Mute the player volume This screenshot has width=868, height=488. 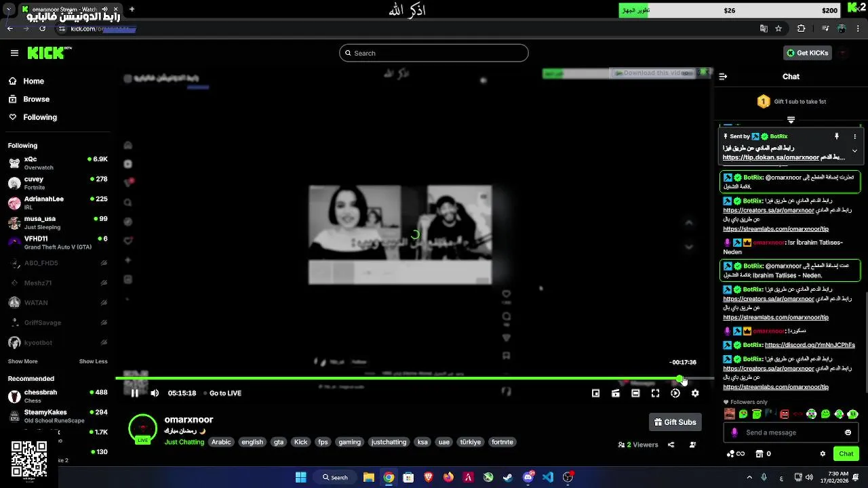pyautogui.click(x=155, y=393)
